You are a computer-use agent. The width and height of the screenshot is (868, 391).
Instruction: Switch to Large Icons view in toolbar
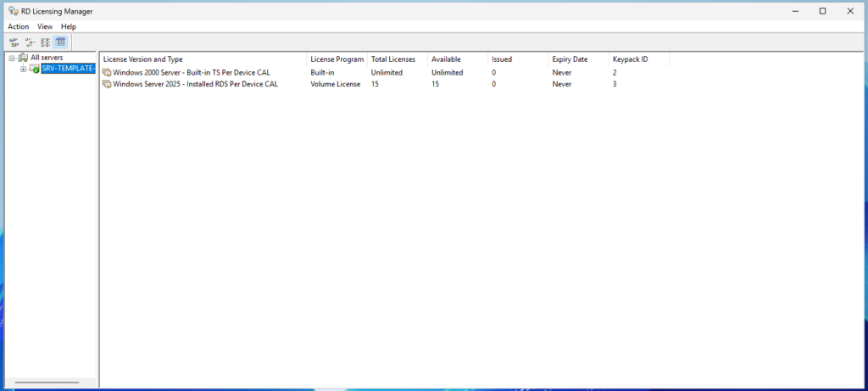point(14,42)
